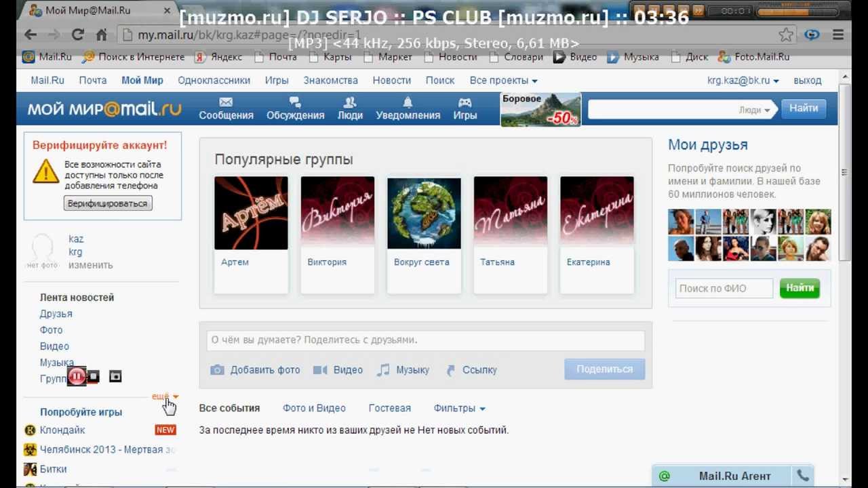
Task: Open the krg.kaz@bk.ru account dropdown
Action: pos(743,80)
